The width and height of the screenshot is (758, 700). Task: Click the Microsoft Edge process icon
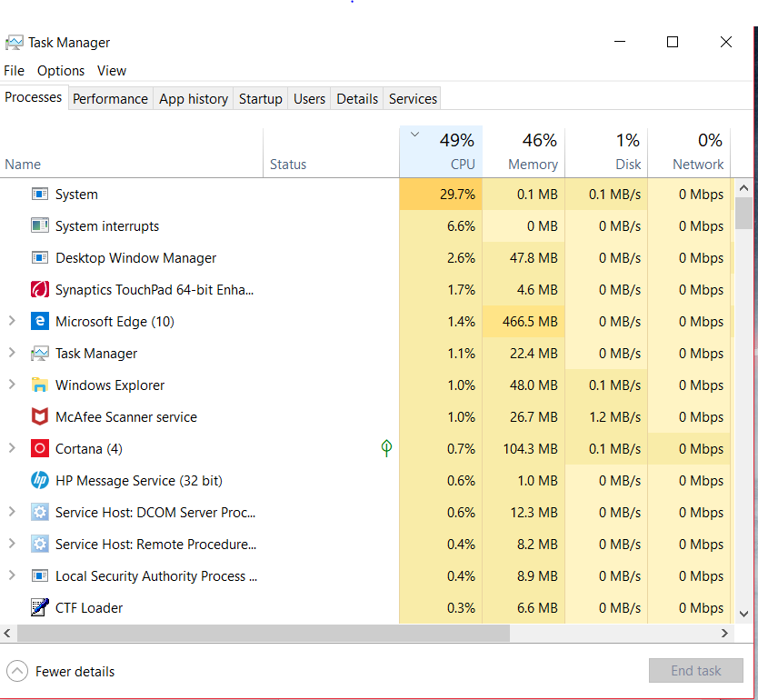pos(39,321)
